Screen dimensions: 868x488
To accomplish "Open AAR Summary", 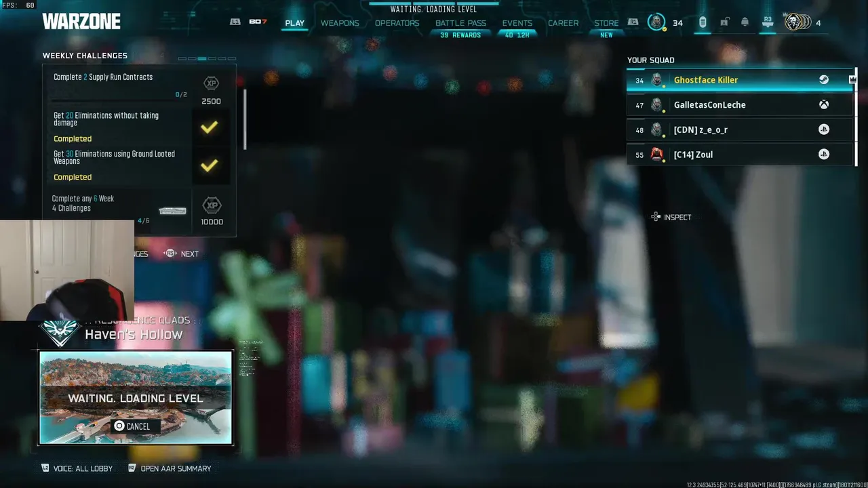I will pos(170,468).
